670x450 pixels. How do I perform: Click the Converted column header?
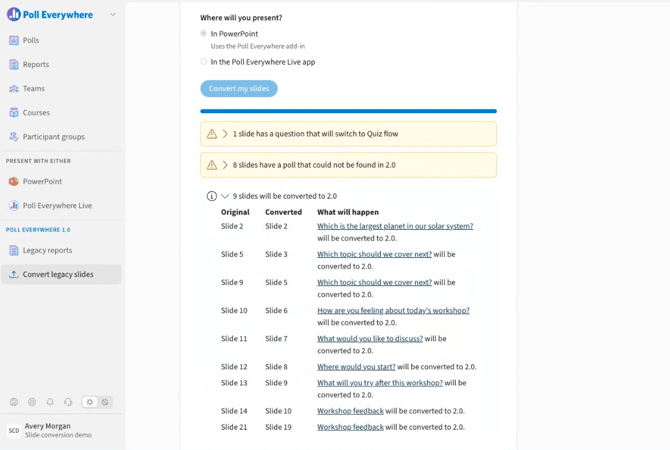[283, 212]
